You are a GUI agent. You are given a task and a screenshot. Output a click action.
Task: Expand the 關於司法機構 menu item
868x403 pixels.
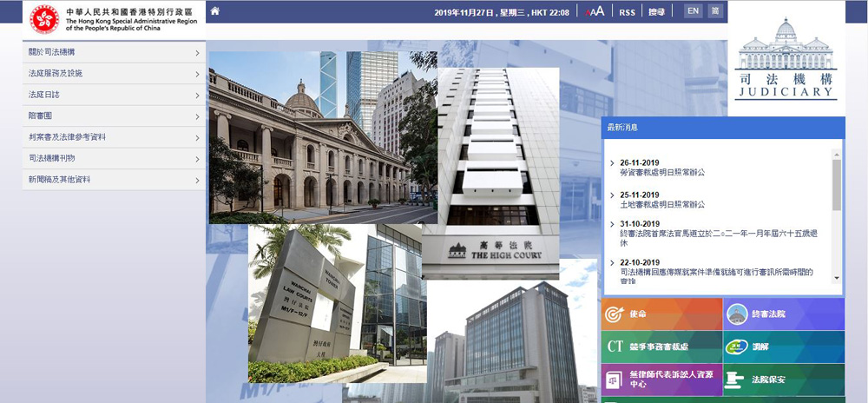(x=114, y=53)
